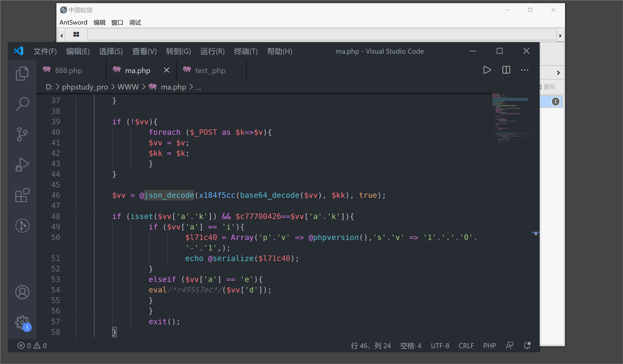Image resolution: width=623 pixels, height=364 pixels.
Task: Click line number 54 in gutter
Action: point(56,290)
